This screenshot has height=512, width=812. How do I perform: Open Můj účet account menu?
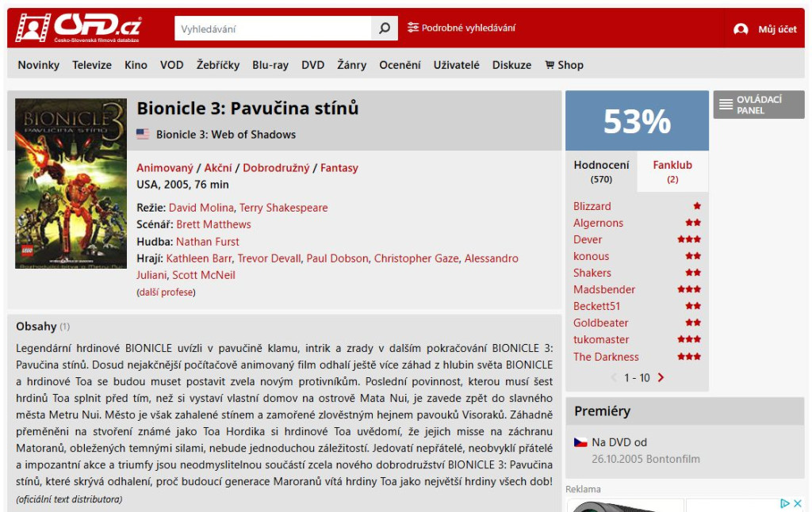[x=765, y=29]
